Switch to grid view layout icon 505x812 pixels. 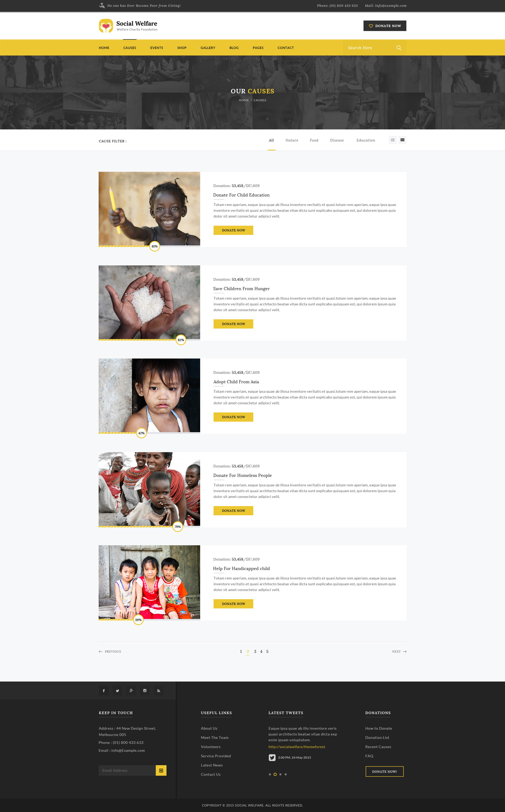[402, 140]
